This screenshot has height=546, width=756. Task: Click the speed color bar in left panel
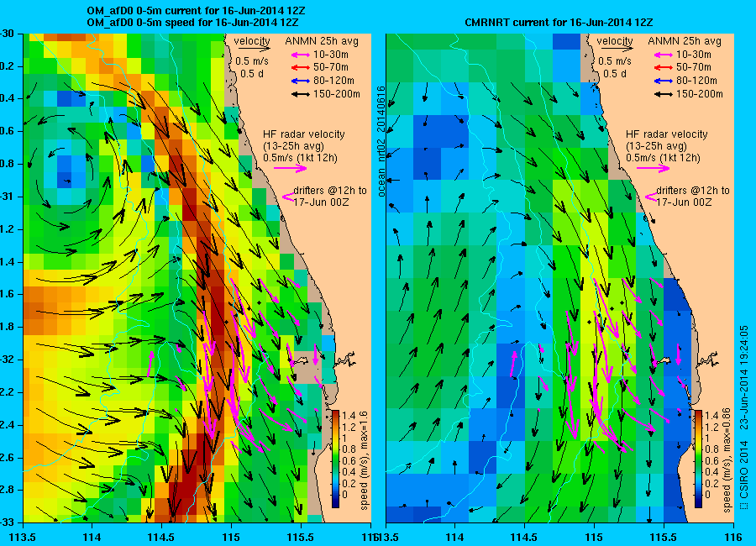tap(335, 459)
